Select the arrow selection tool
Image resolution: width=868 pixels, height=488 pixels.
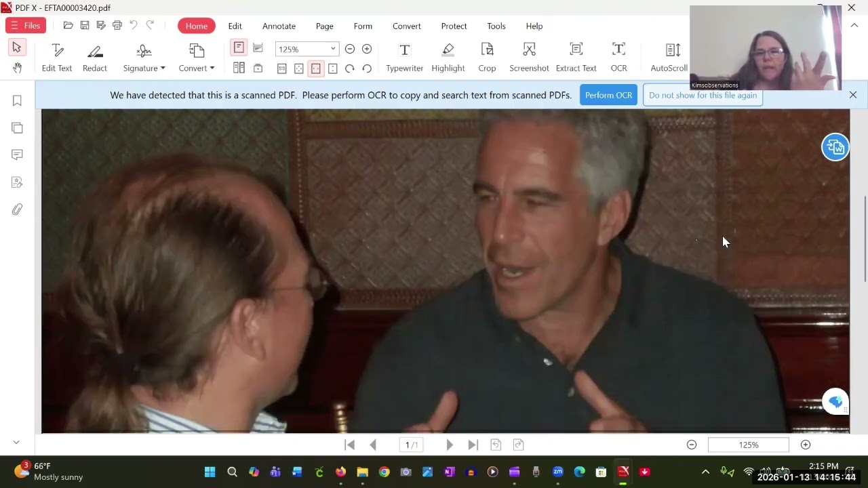point(17,47)
